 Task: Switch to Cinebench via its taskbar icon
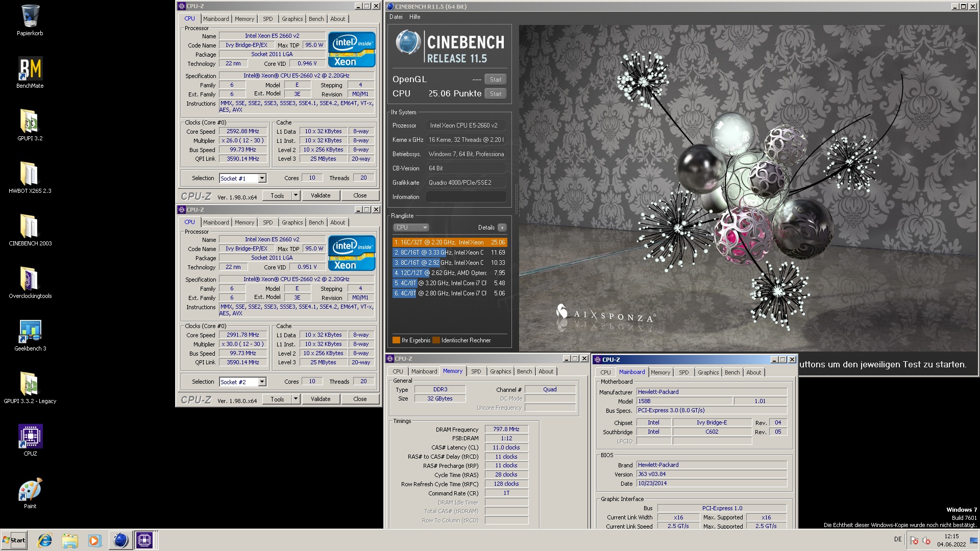[120, 540]
